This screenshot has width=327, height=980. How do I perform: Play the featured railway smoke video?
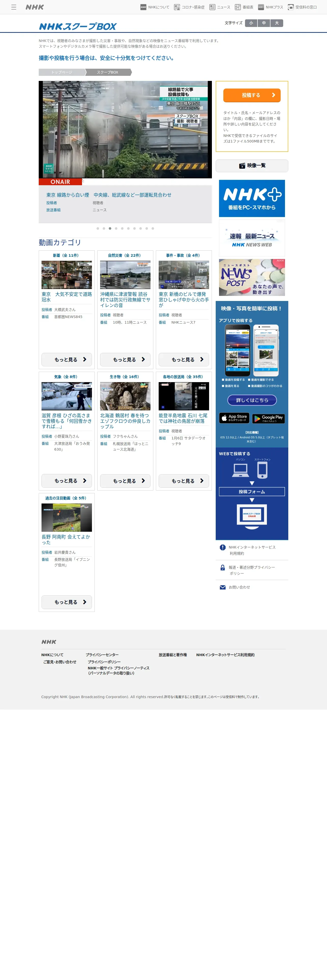coord(125,129)
